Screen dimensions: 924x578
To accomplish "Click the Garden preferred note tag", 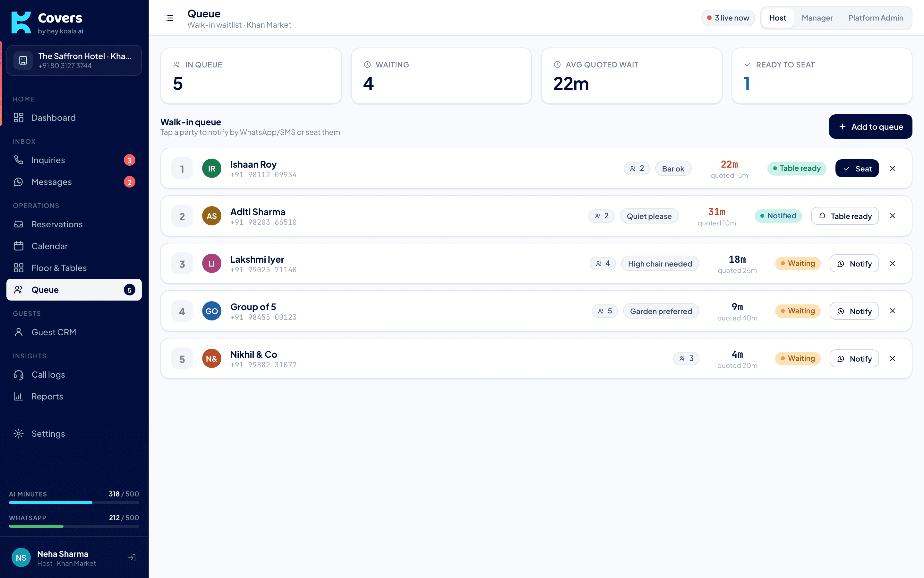I will point(661,311).
